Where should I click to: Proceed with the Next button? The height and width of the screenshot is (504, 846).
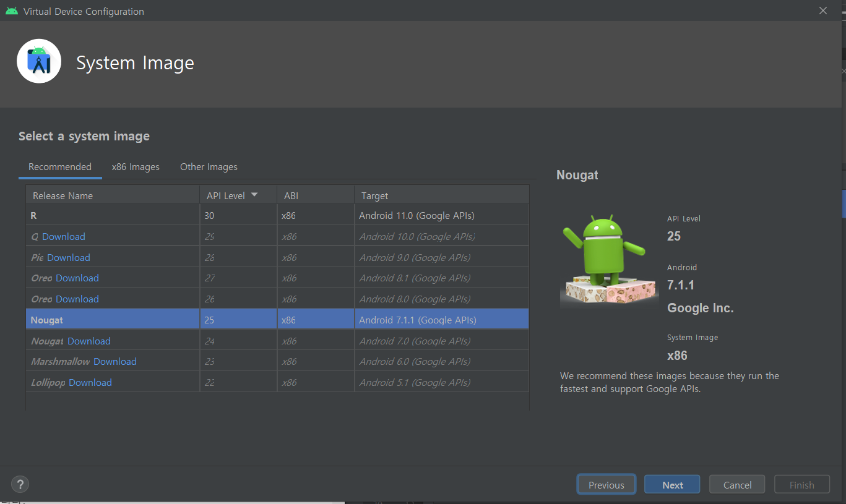pos(673,485)
